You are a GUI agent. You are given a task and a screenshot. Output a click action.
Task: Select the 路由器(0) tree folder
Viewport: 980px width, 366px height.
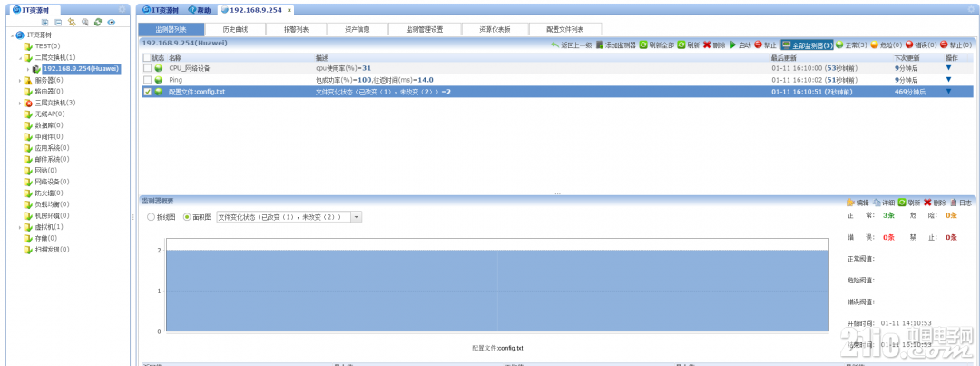coord(49,92)
